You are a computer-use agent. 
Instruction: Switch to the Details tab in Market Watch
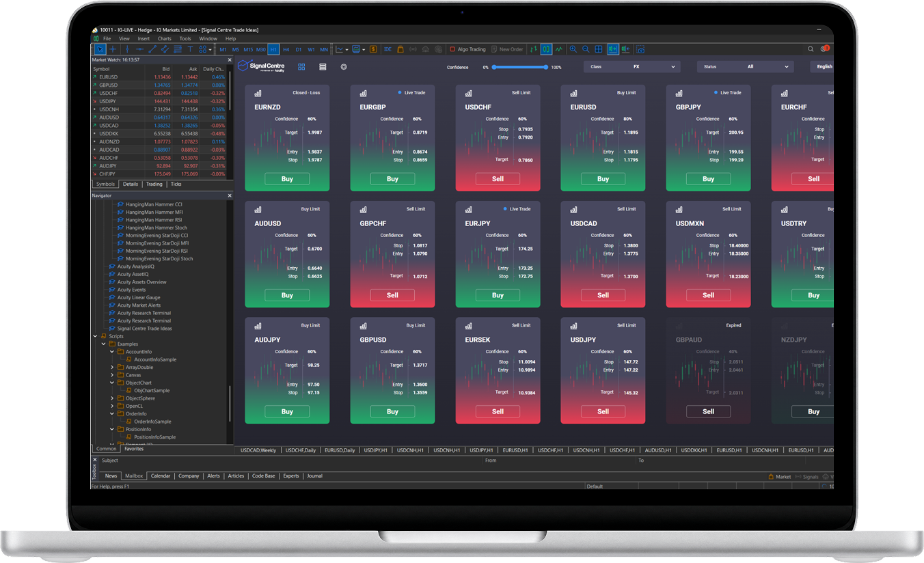(131, 184)
